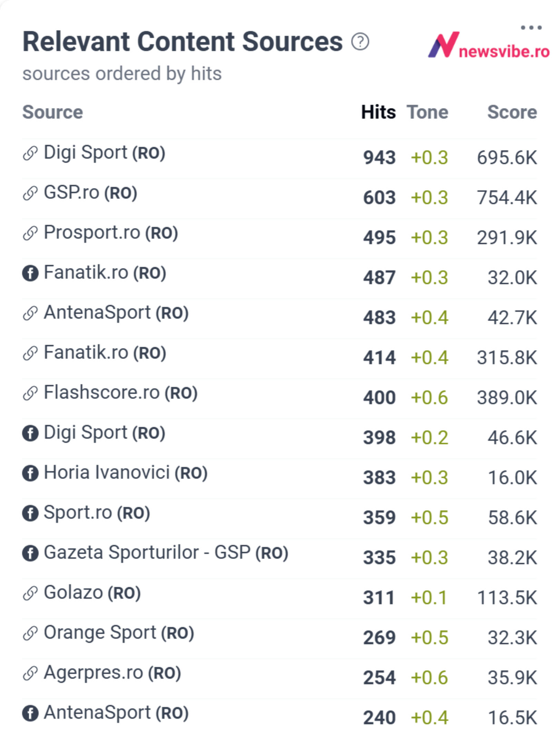Viewport: 559px width, 756px height.
Task: Click the newsvibe.ro logo
Action: pyautogui.click(x=489, y=45)
